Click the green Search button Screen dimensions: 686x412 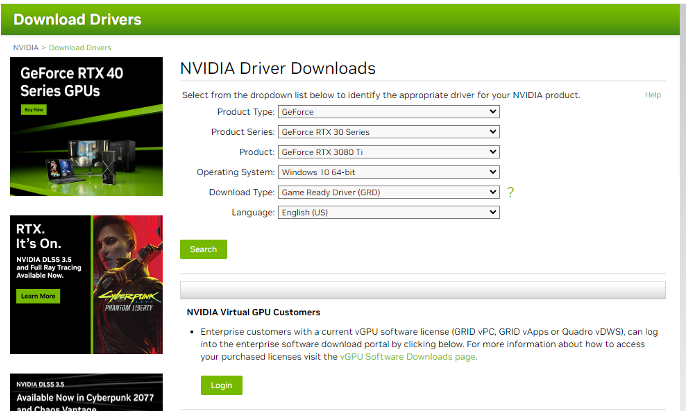(203, 249)
